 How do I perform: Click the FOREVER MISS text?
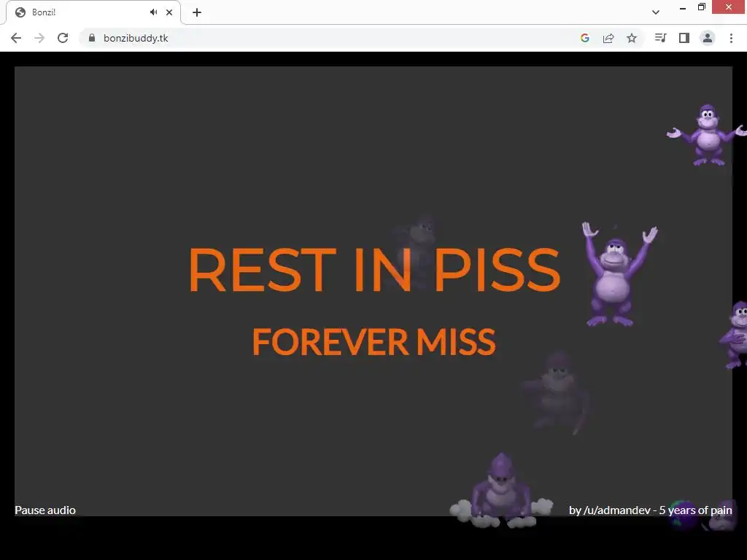click(x=374, y=341)
